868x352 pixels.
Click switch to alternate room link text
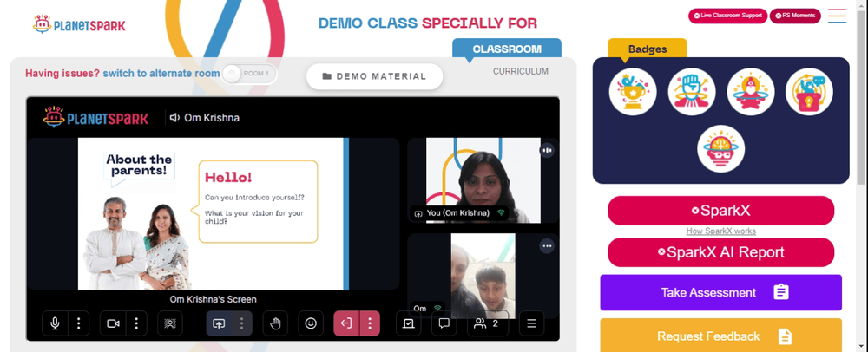[x=161, y=74]
